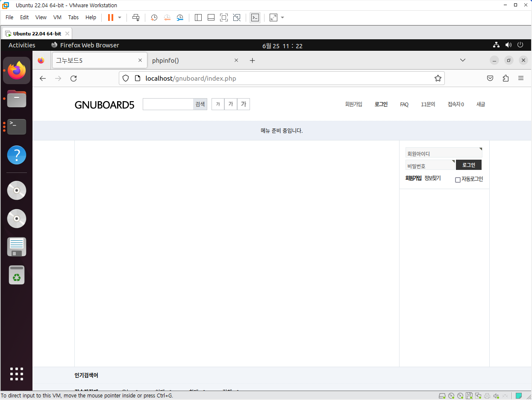532x400 pixels.
Task: Enable the 자동로그인 checkbox
Action: pyautogui.click(x=458, y=180)
